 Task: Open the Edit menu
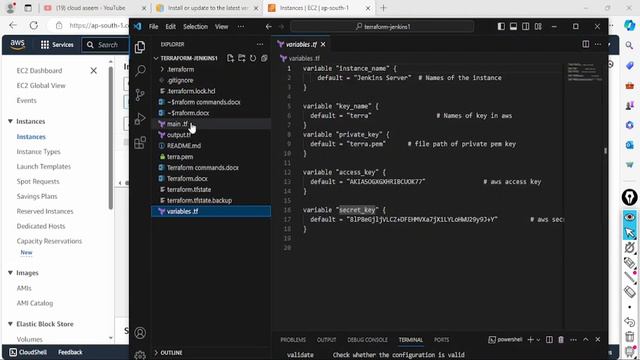click(171, 27)
